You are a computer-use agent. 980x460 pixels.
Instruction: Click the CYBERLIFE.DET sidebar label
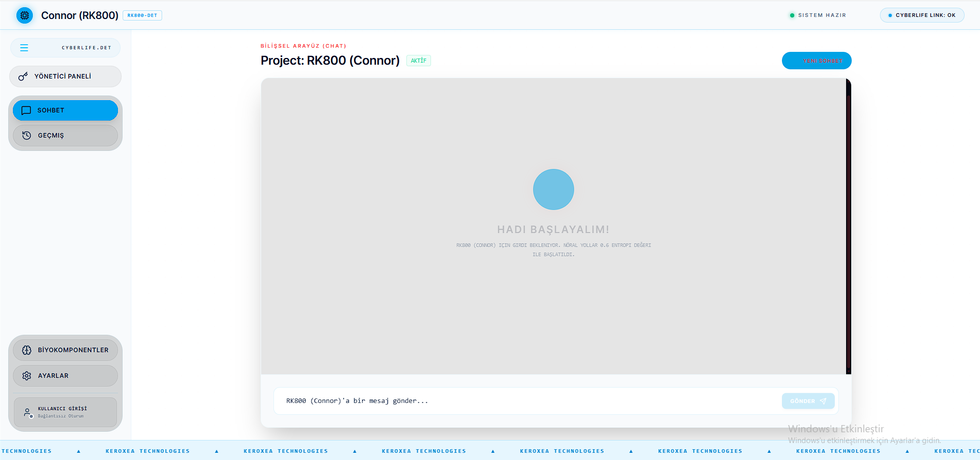click(87, 48)
